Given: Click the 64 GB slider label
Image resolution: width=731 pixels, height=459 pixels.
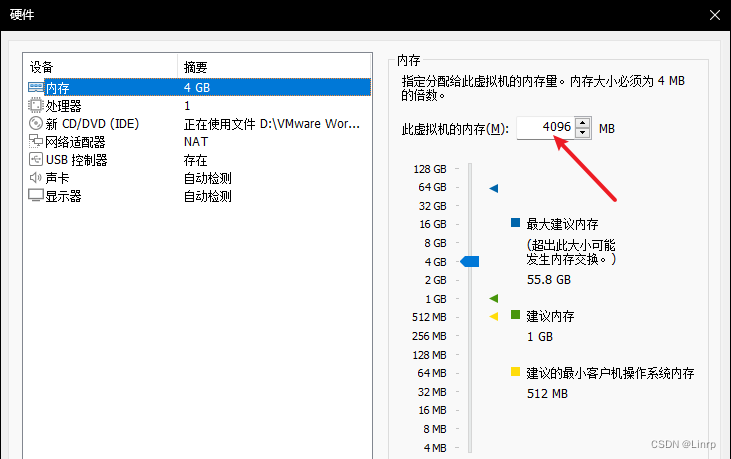Looking at the screenshot, I should pyautogui.click(x=433, y=187).
